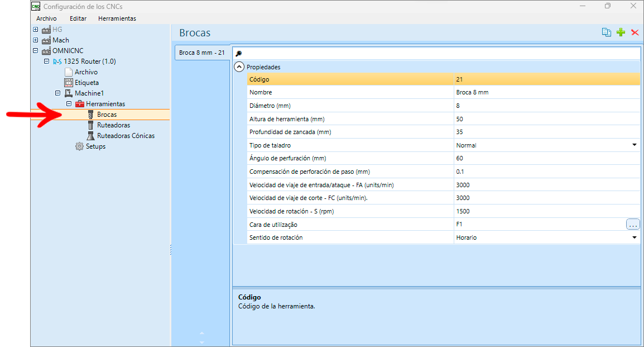This screenshot has width=644, height=347.
Task: Click the Altura de herramienta value 50
Action: click(x=547, y=119)
